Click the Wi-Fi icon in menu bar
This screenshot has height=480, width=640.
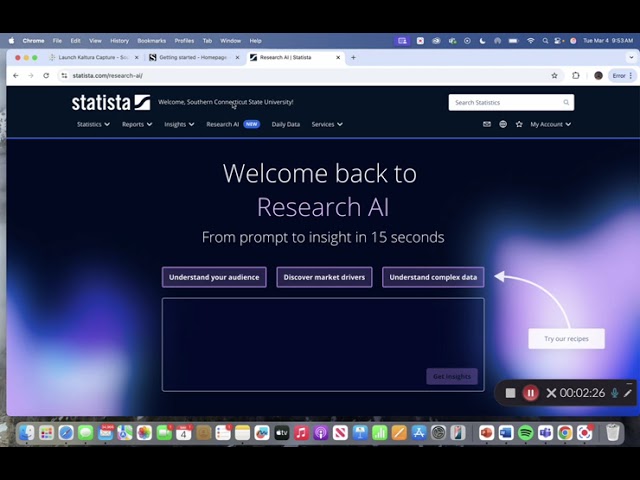click(x=531, y=41)
